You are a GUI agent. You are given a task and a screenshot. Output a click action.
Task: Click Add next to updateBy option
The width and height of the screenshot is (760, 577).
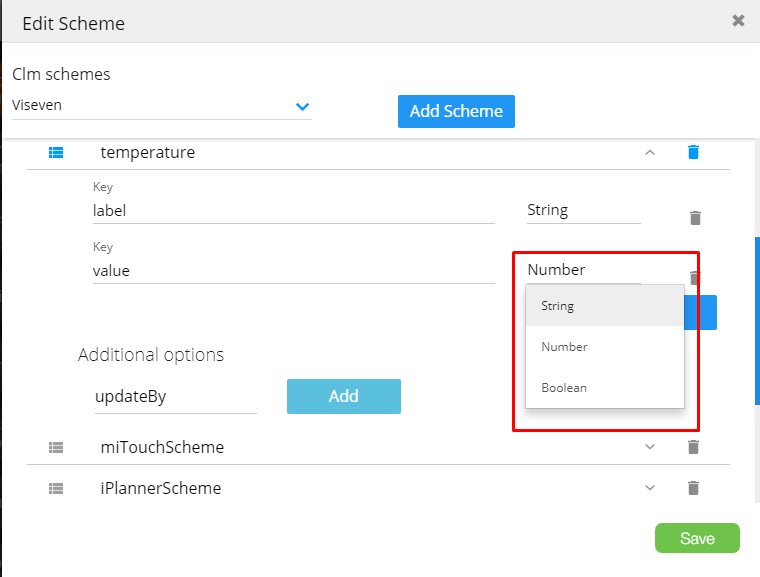343,396
